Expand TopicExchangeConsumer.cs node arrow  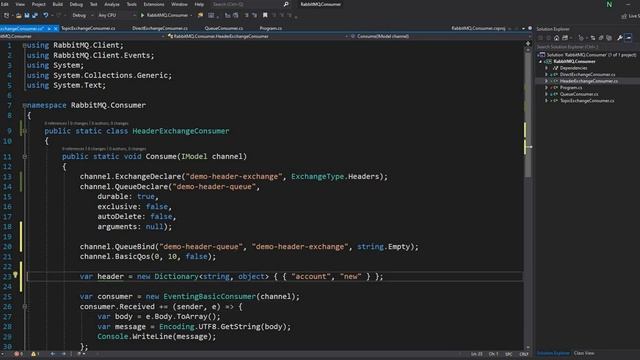click(x=547, y=101)
